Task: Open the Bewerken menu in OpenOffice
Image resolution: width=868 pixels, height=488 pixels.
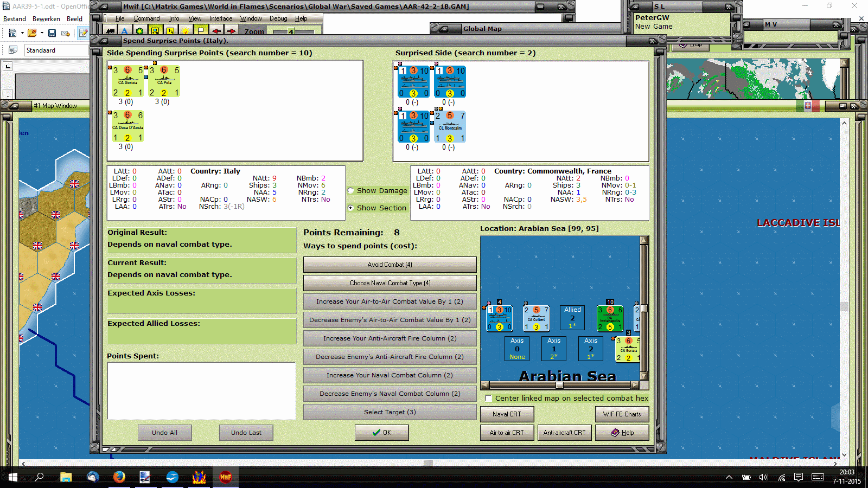Action: [46, 19]
